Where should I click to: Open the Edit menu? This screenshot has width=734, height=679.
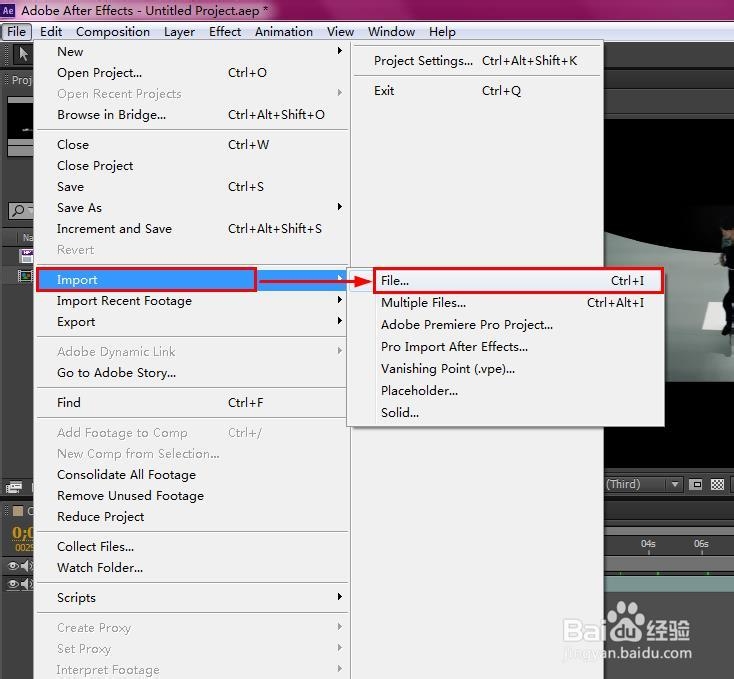(x=51, y=32)
